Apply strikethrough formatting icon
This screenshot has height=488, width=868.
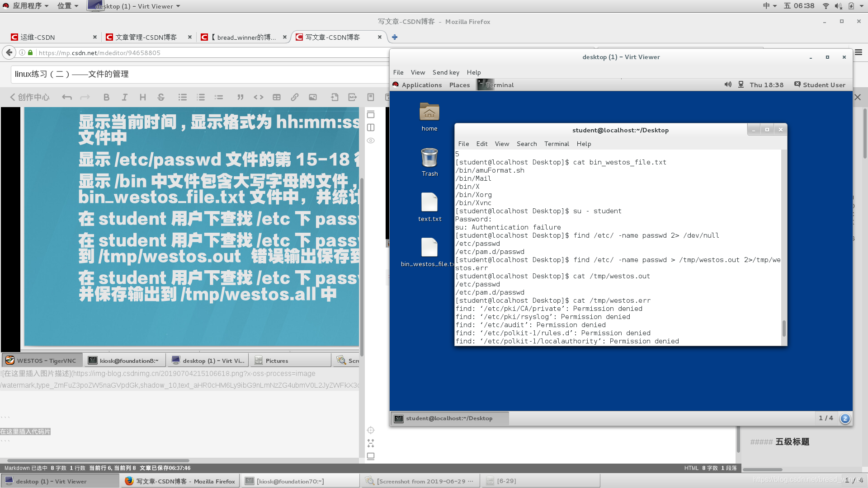click(x=161, y=97)
